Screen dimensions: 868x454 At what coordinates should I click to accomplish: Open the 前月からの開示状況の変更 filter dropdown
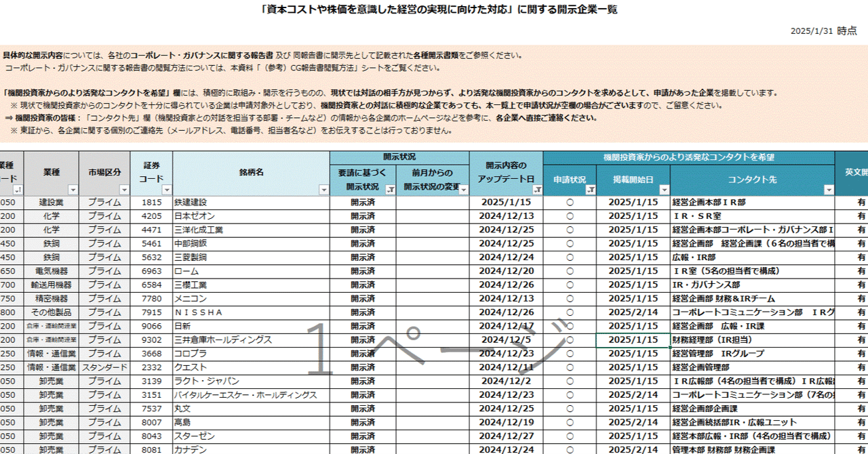click(x=463, y=190)
